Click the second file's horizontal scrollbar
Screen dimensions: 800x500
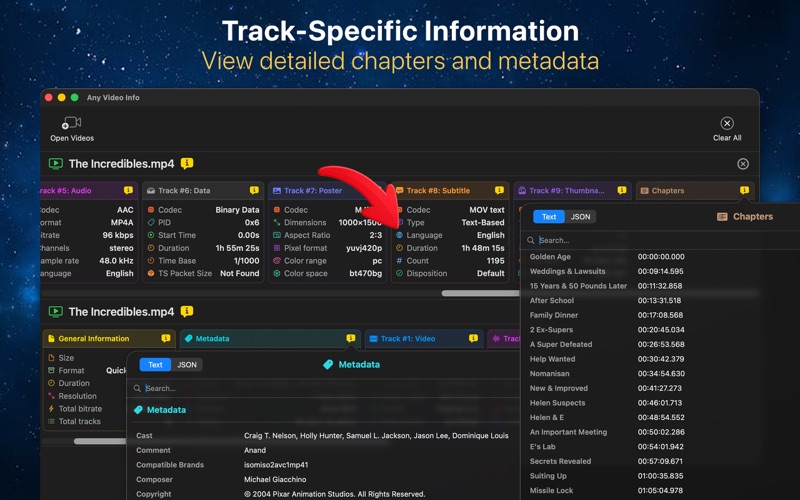(x=100, y=441)
